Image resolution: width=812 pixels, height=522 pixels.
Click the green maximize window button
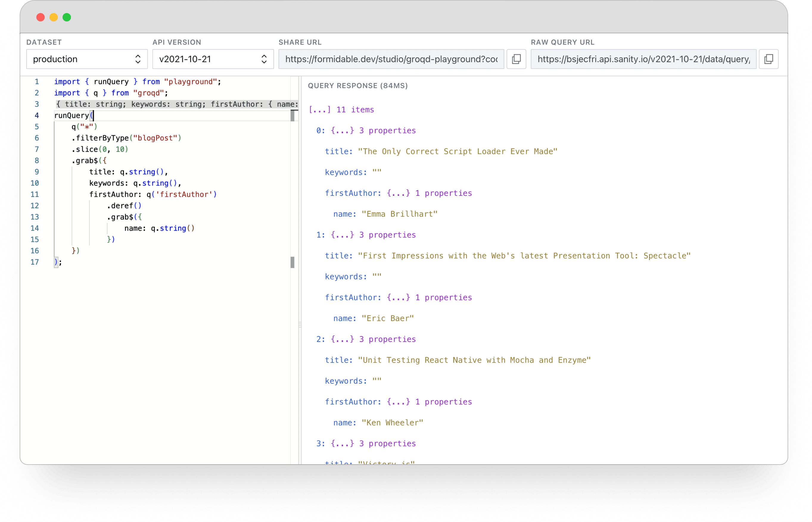point(67,17)
